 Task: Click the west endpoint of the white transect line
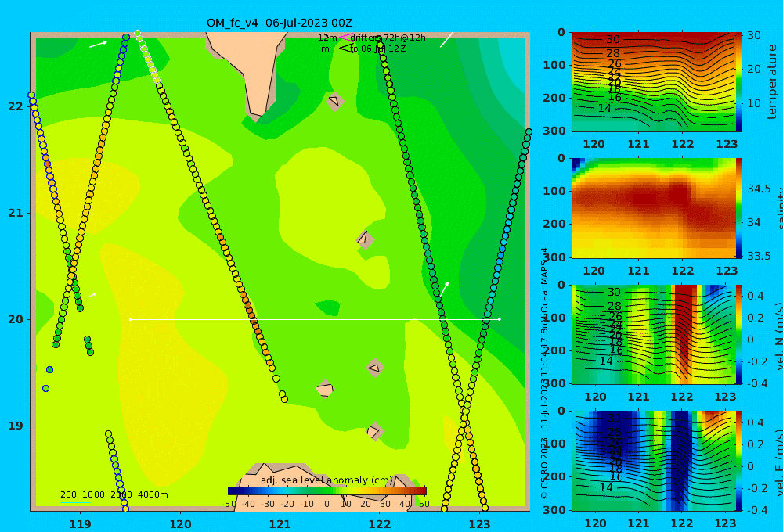[x=130, y=319]
